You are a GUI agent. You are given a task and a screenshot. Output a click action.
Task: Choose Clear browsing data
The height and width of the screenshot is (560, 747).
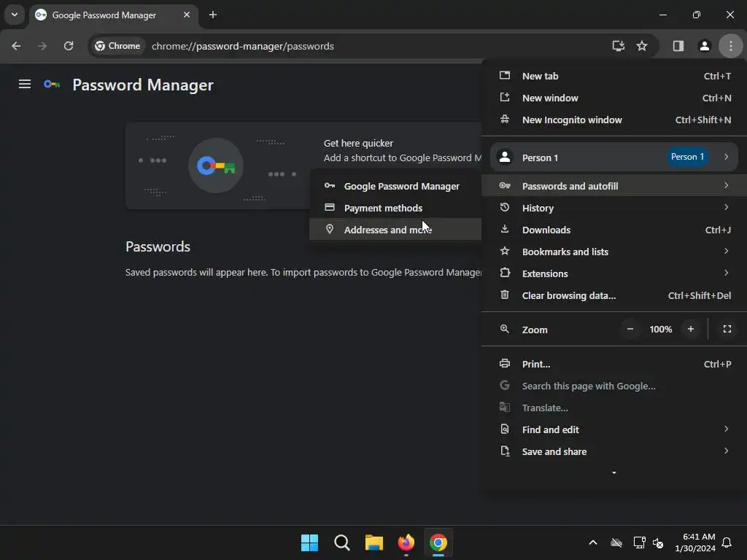[x=614, y=296]
